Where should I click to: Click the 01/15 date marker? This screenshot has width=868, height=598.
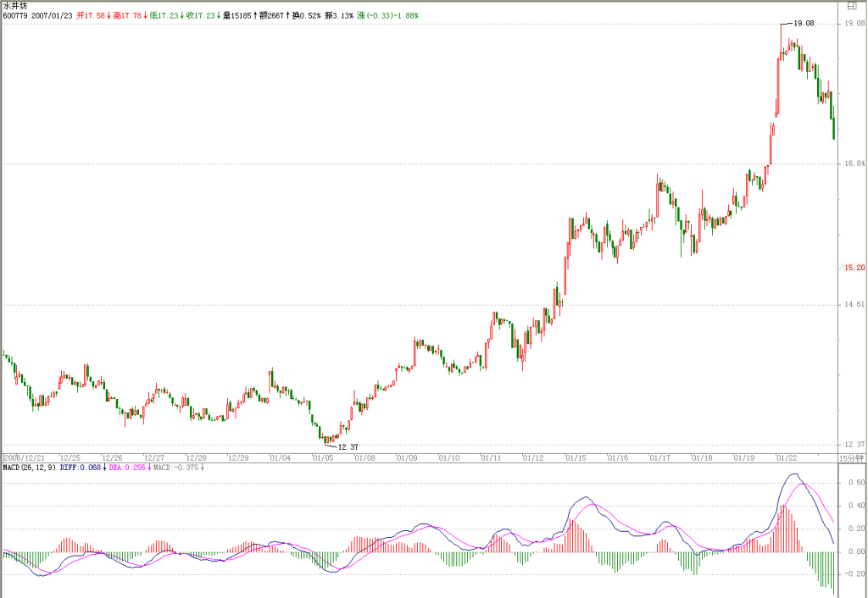[576, 458]
